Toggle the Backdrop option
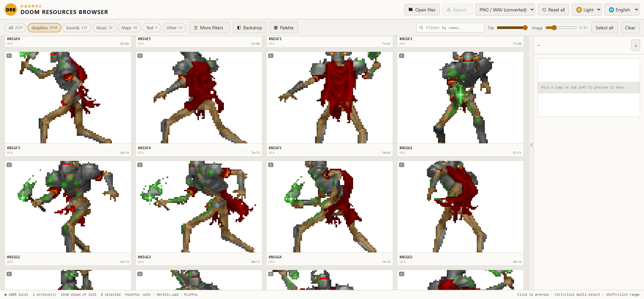 click(250, 28)
